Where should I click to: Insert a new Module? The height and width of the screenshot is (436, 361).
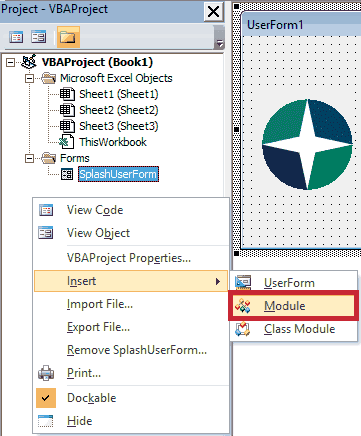[x=293, y=306]
